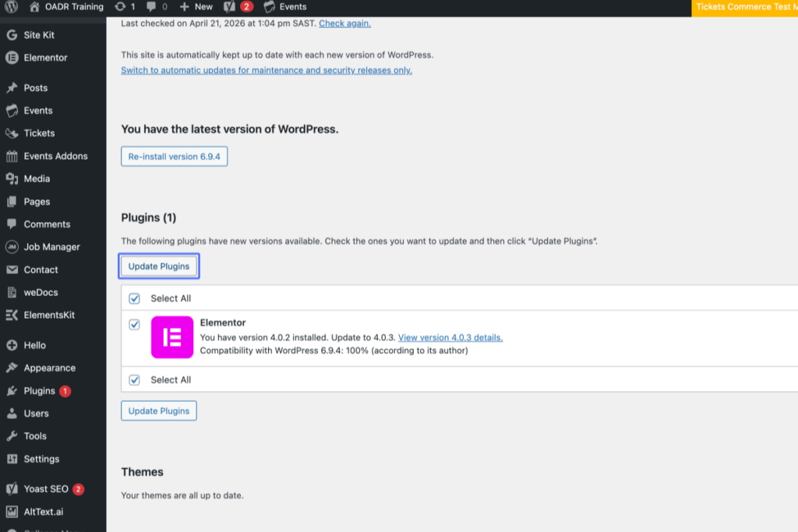
Task: Click the plus icon beside New
Action: (x=184, y=6)
